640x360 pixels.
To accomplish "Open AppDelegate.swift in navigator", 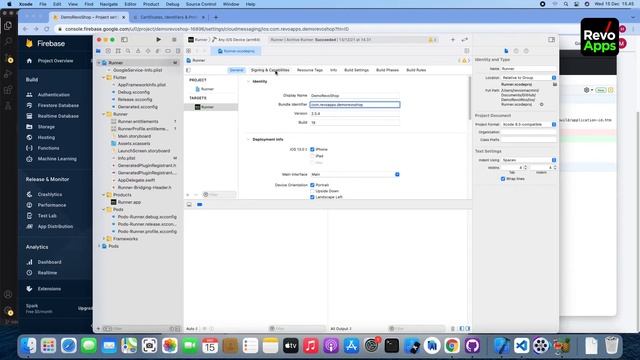I will click(136, 180).
